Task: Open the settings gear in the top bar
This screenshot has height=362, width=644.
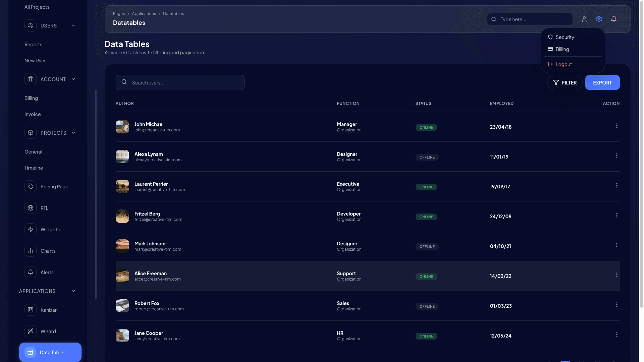Action: point(599,19)
